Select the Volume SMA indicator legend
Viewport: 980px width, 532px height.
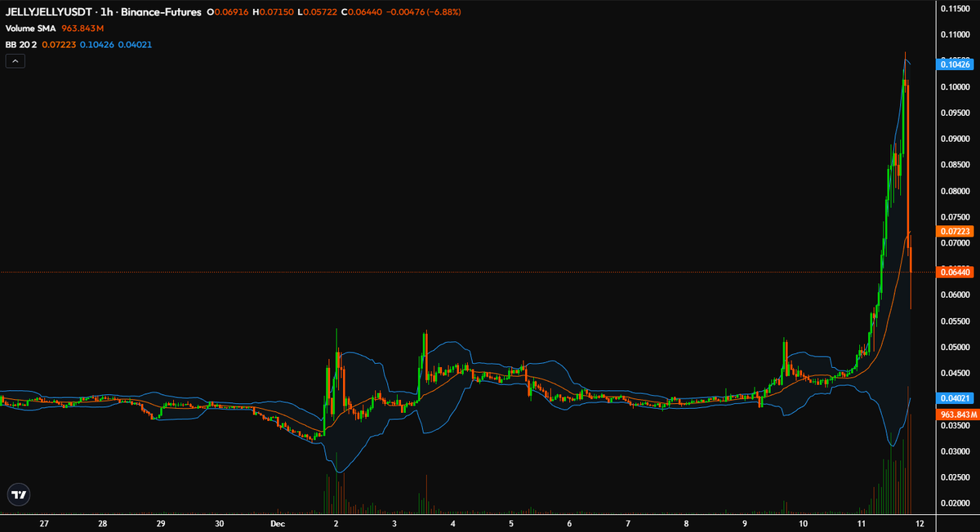click(x=30, y=29)
